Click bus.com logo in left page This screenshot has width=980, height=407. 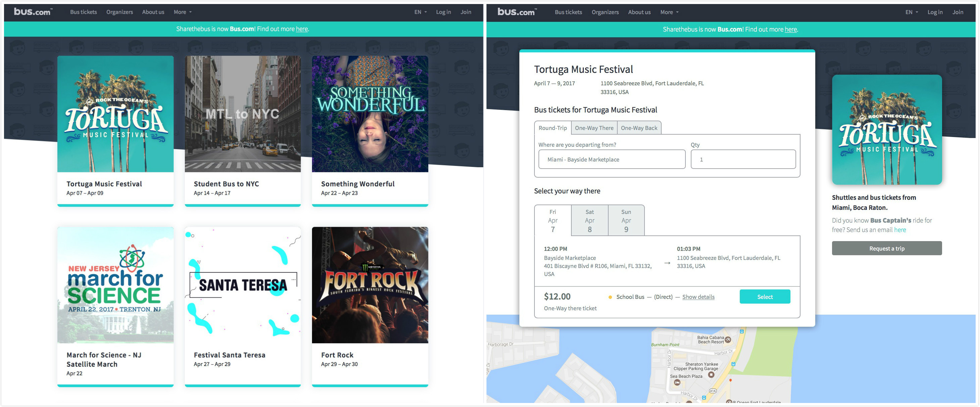(33, 12)
